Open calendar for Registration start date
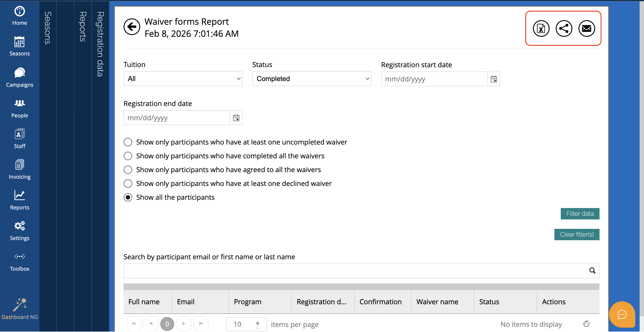Screen dimensions: 644x332 point(494,79)
